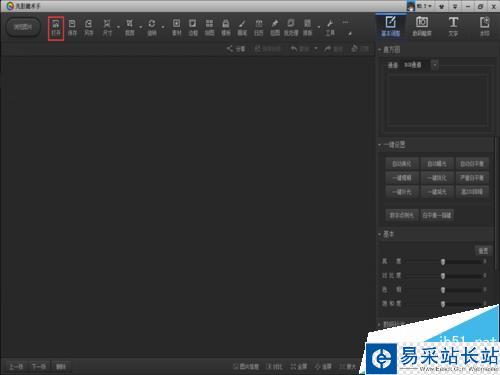Click the three-dots more toolbar icon
This screenshot has height=375, width=500.
point(345,23)
